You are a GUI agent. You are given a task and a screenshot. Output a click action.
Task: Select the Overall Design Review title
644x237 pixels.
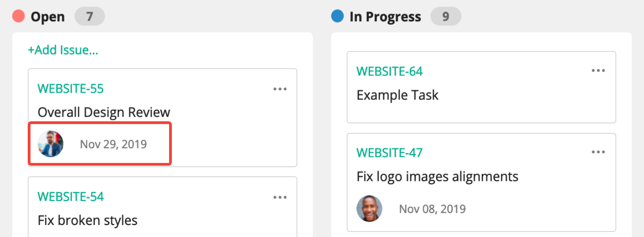(104, 112)
